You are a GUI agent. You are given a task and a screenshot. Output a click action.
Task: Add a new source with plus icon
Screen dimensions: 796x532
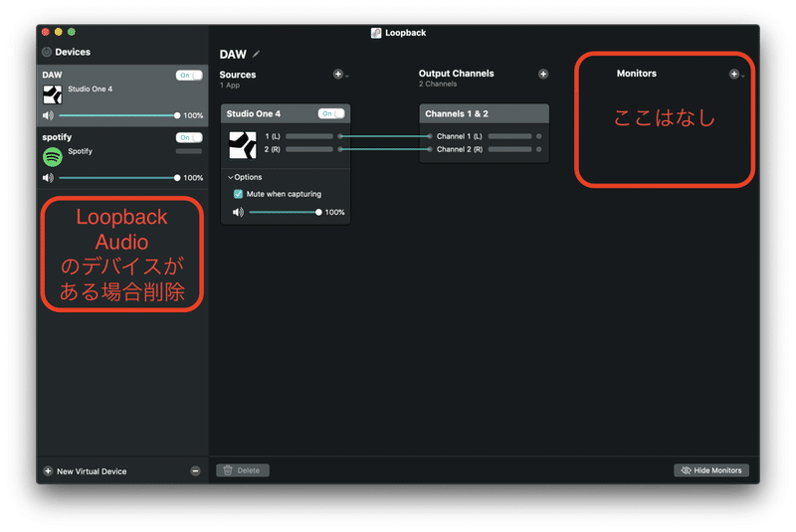coord(338,74)
